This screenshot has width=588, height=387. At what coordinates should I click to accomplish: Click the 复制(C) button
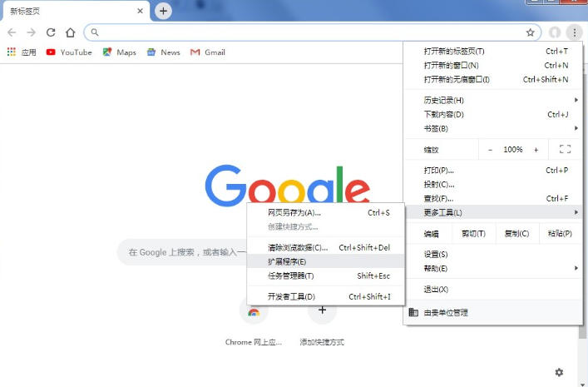click(516, 234)
